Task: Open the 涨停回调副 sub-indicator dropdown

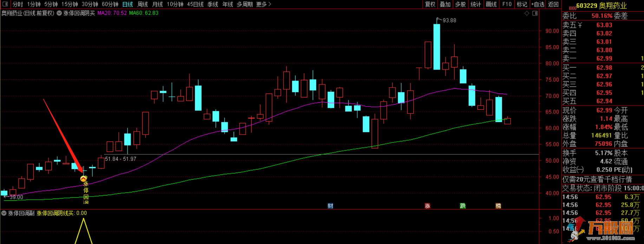Action: click(4, 213)
